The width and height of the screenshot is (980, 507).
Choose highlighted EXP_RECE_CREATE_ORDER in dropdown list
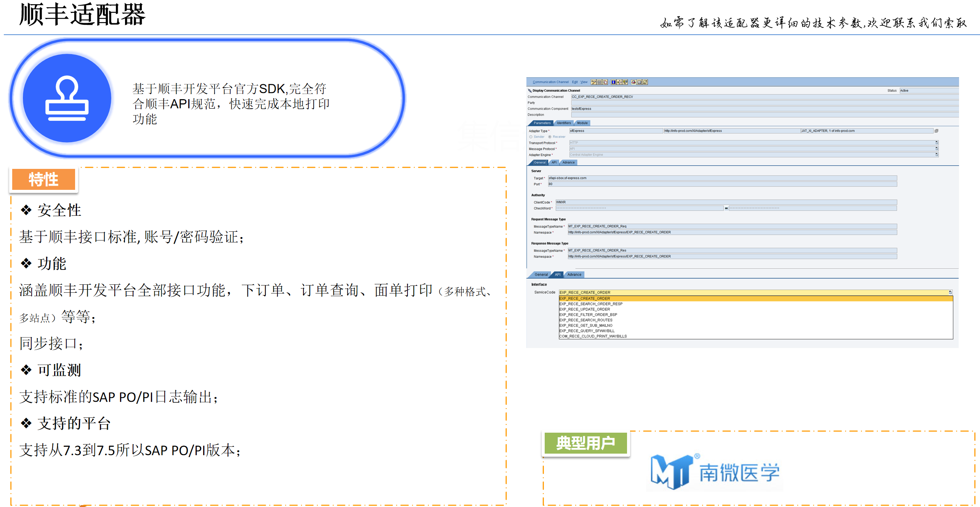[x=755, y=298]
